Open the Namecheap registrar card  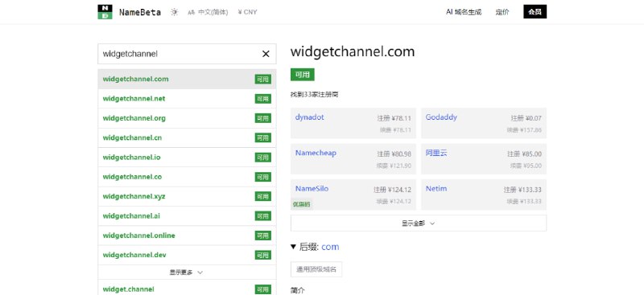(353, 159)
